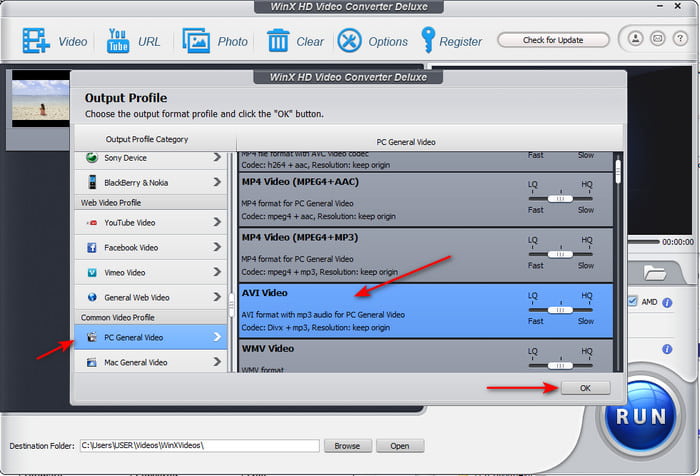The width and height of the screenshot is (700, 476).
Task: Click the Sony Device icon
Action: [x=92, y=157]
